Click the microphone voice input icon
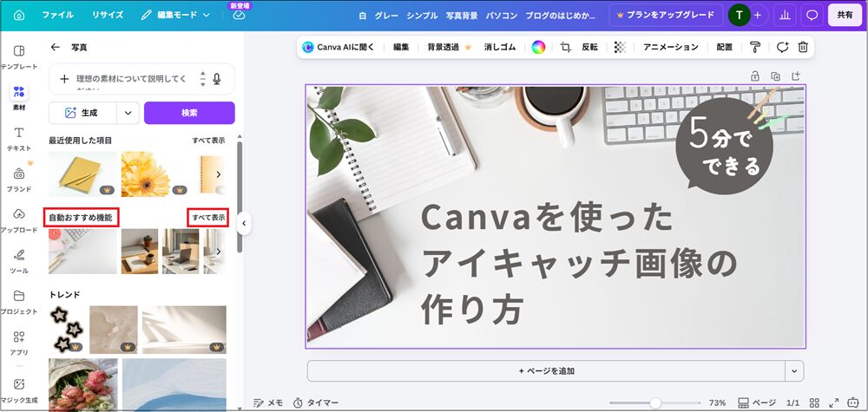The width and height of the screenshot is (868, 412). coord(216,79)
